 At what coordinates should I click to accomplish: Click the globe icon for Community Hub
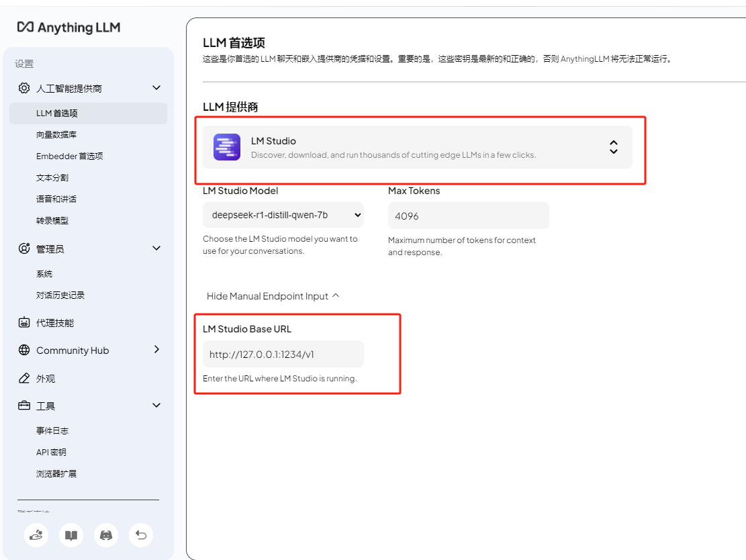24,351
